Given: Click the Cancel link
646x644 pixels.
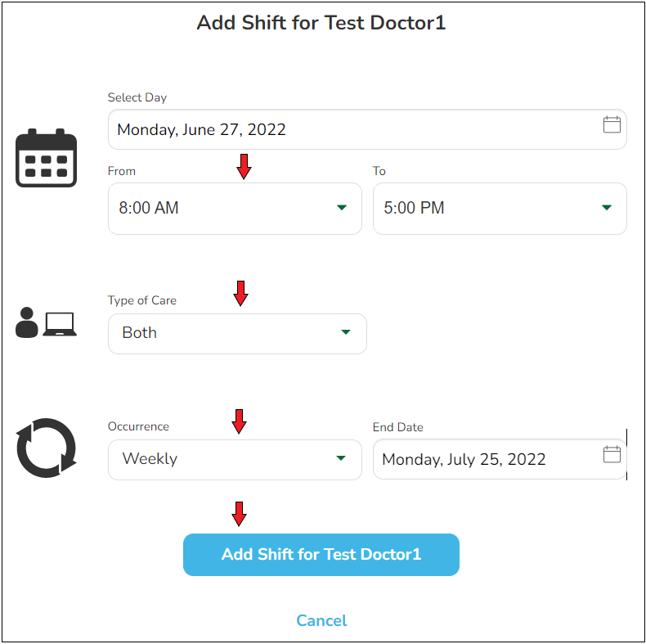Looking at the screenshot, I should point(321,621).
